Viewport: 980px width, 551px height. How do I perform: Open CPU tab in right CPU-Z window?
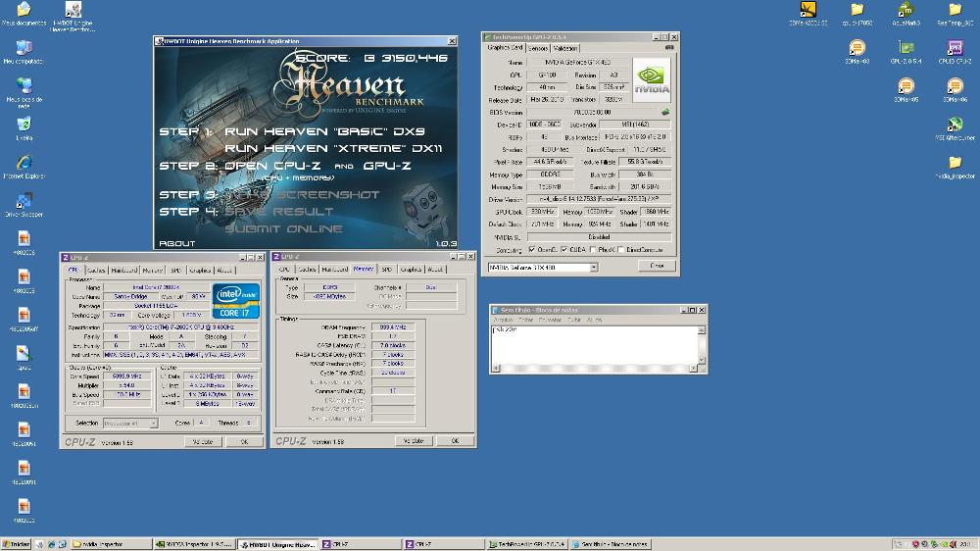pos(284,269)
